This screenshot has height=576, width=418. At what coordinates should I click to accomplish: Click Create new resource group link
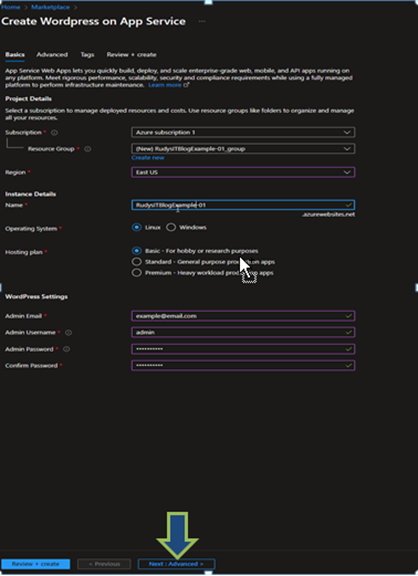[x=148, y=158]
